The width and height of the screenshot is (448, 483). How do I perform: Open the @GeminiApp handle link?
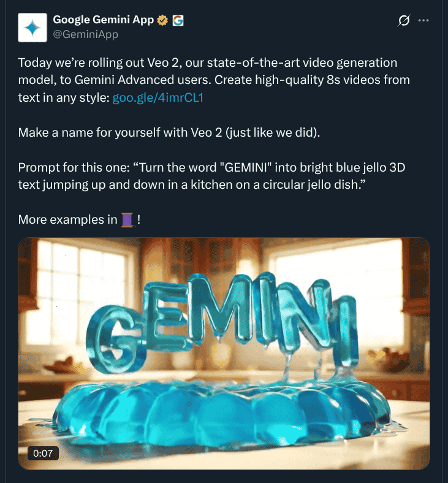click(x=85, y=34)
